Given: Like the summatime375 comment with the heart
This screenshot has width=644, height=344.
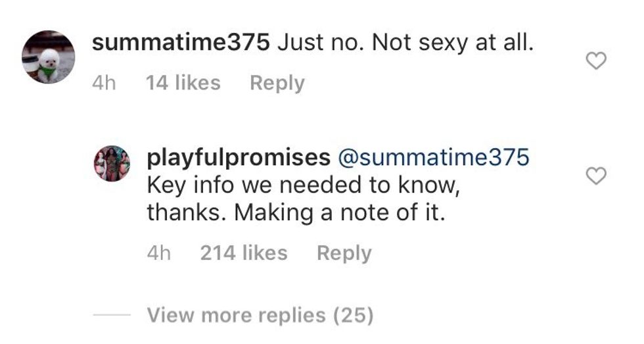Looking at the screenshot, I should coord(595,62).
